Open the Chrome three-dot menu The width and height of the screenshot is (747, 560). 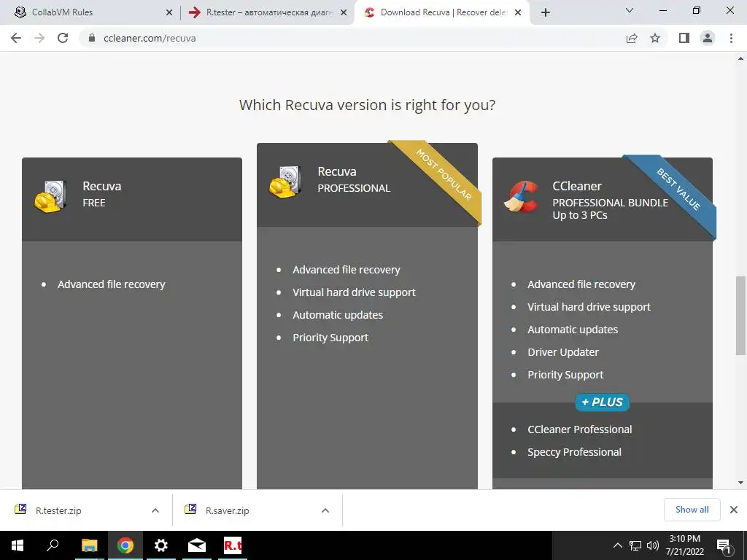731,38
